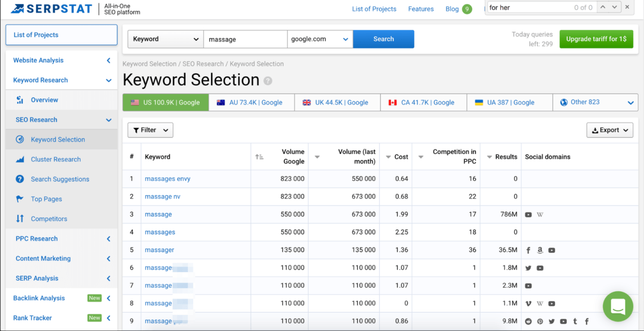644x331 pixels.
Task: Click the Twitter icon in row 6
Action: [529, 268]
